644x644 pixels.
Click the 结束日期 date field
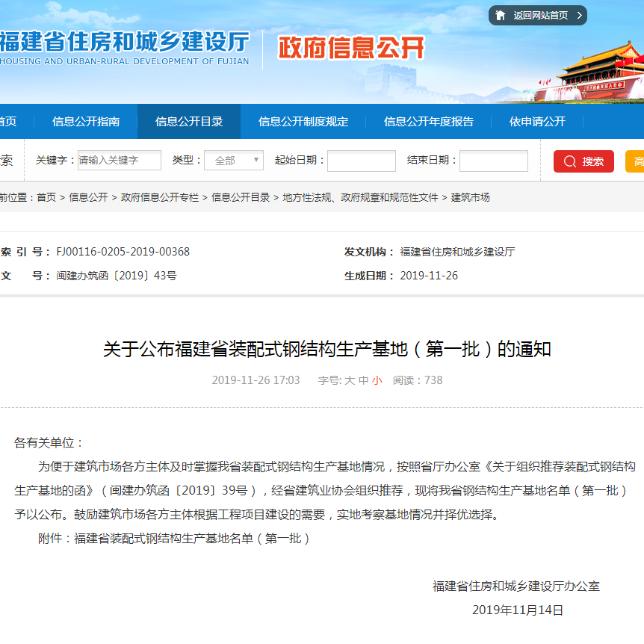494,161
